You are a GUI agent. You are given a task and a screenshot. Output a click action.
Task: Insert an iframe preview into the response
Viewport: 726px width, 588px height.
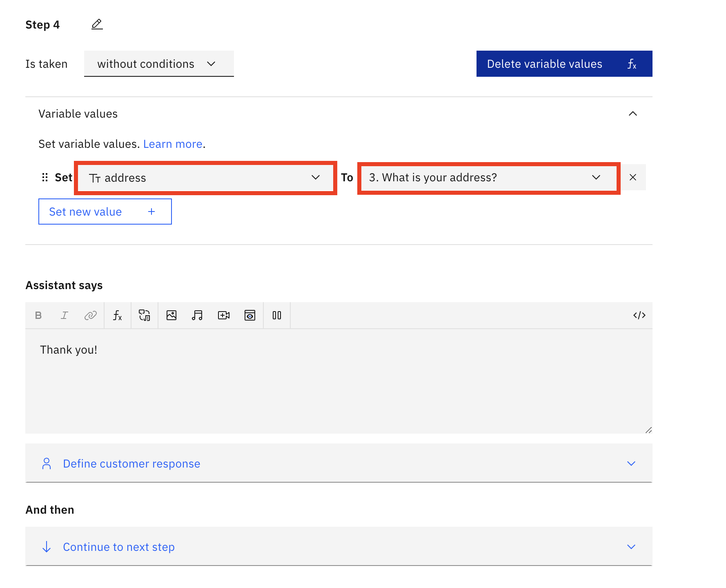250,315
